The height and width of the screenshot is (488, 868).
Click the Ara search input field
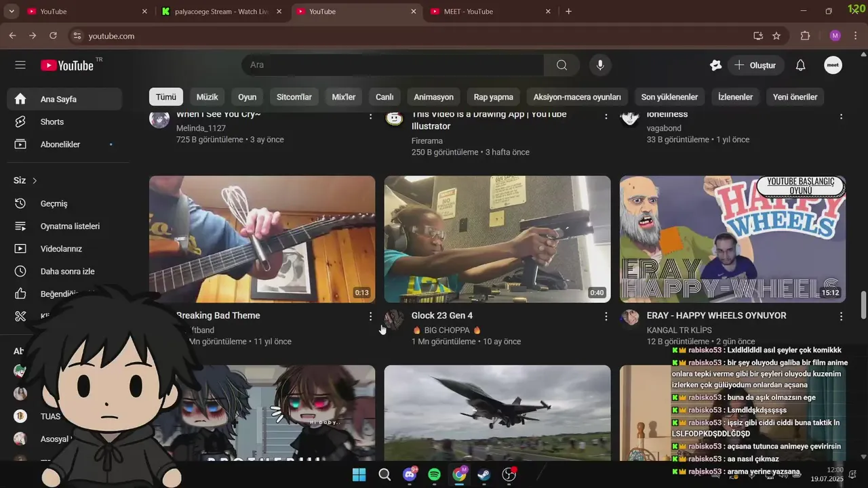point(393,65)
